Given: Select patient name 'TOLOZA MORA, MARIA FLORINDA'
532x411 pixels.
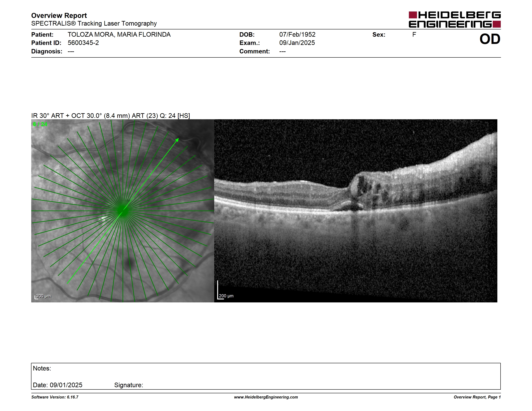Looking at the screenshot, I should click(119, 35).
